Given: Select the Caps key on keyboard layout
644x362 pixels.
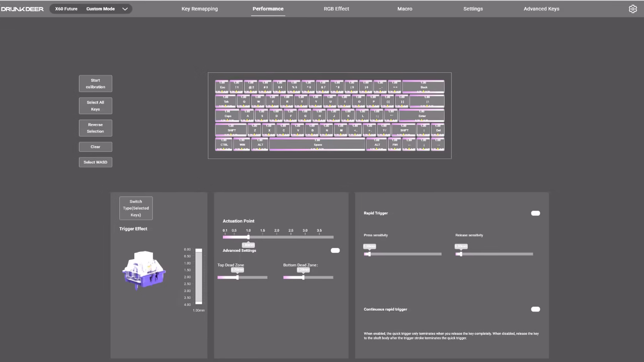Looking at the screenshot, I should [x=227, y=116].
